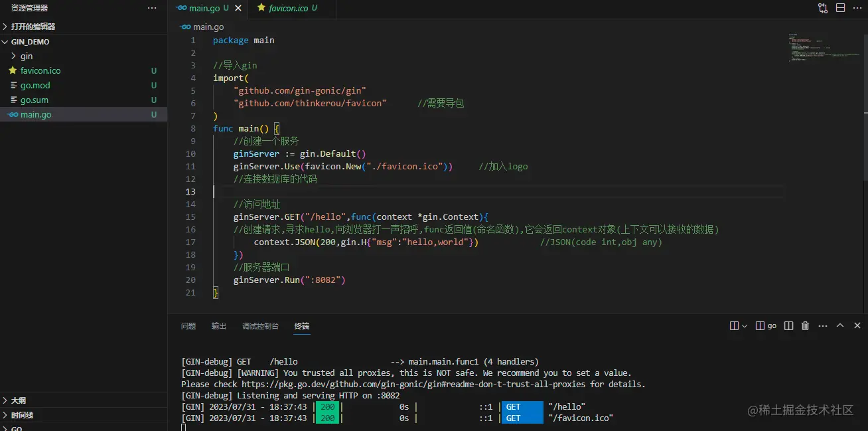Open terminal panel more actions ellipsis
868x431 pixels.
[x=823, y=326]
